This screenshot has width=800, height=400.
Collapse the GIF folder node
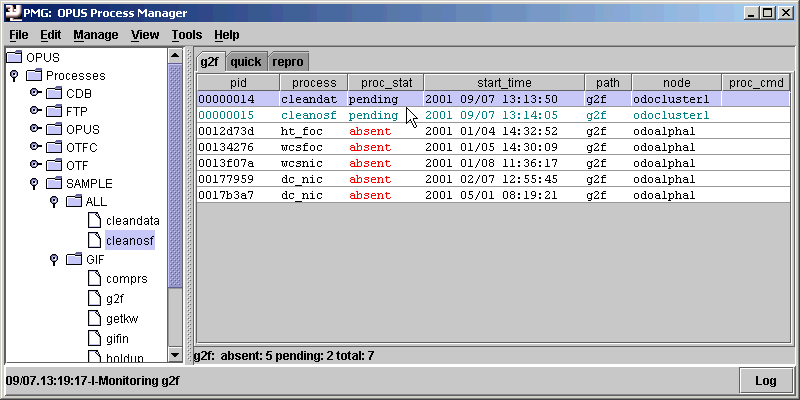(x=54, y=260)
